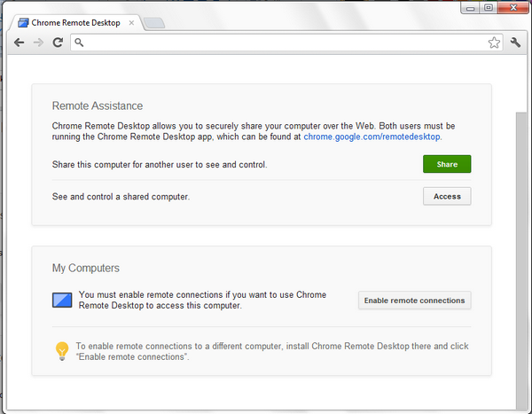Open a new tab
The height and width of the screenshot is (414, 532).
coord(152,23)
